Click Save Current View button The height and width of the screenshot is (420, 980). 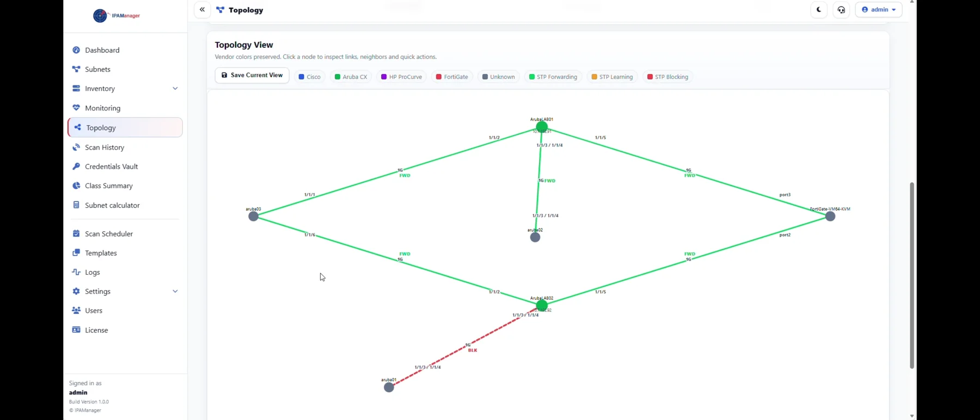pyautogui.click(x=252, y=76)
